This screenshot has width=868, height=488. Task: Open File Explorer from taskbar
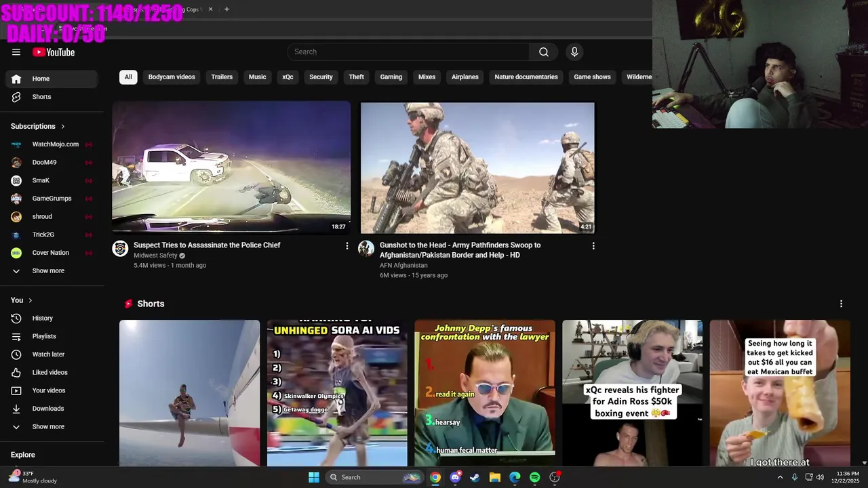click(495, 477)
